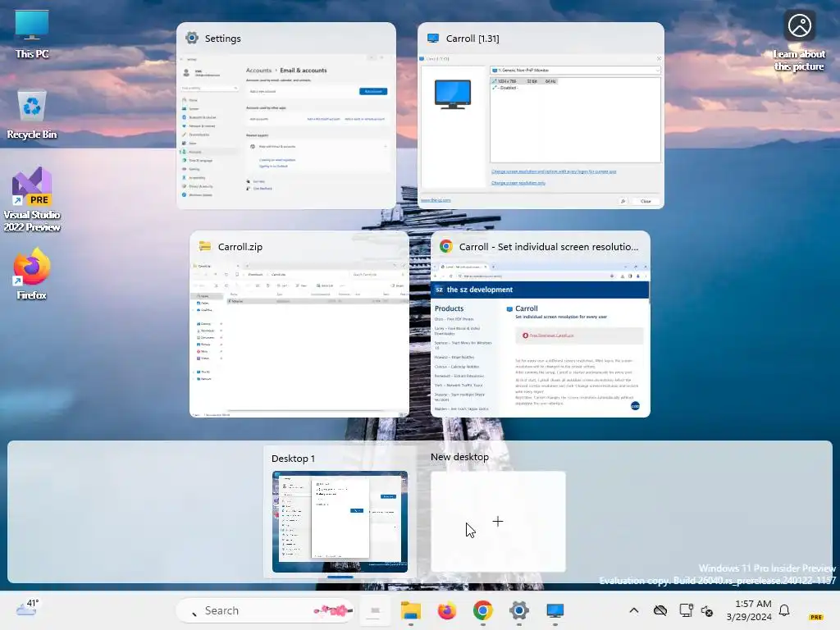Open File Explorer from the taskbar

pyautogui.click(x=411, y=610)
